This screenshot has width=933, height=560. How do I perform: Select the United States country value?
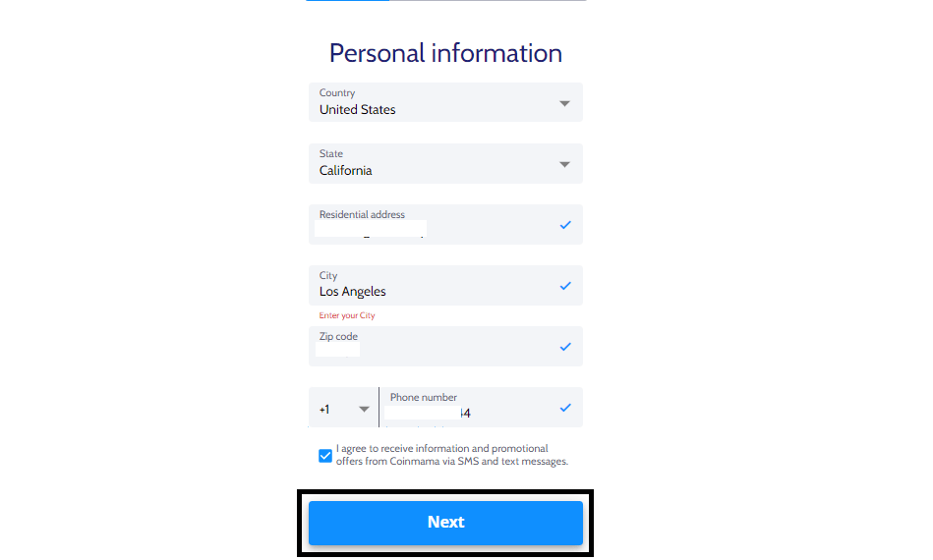click(358, 109)
